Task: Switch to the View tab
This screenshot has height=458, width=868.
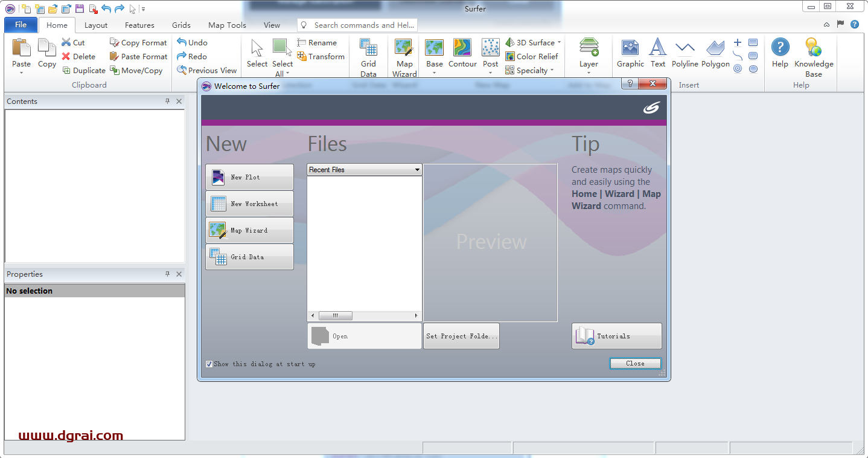Action: tap(272, 25)
